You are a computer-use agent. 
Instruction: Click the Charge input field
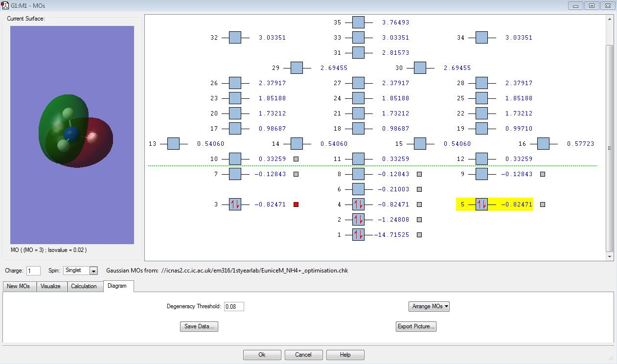tap(34, 271)
